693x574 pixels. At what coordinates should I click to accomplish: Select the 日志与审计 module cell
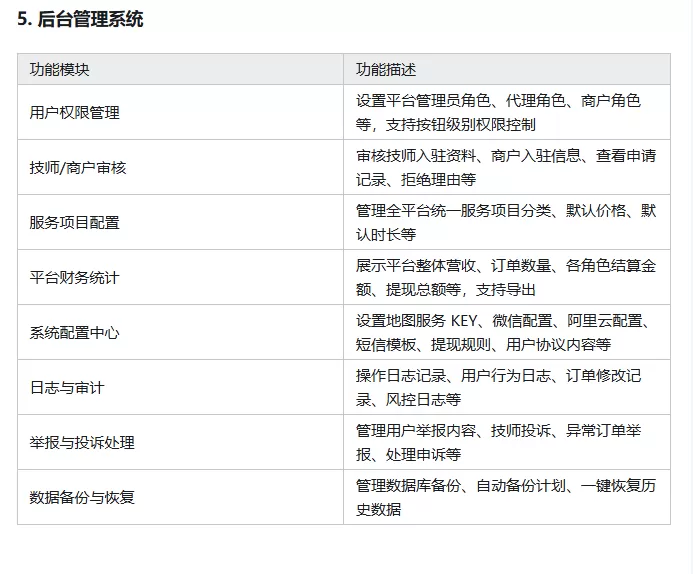67,387
